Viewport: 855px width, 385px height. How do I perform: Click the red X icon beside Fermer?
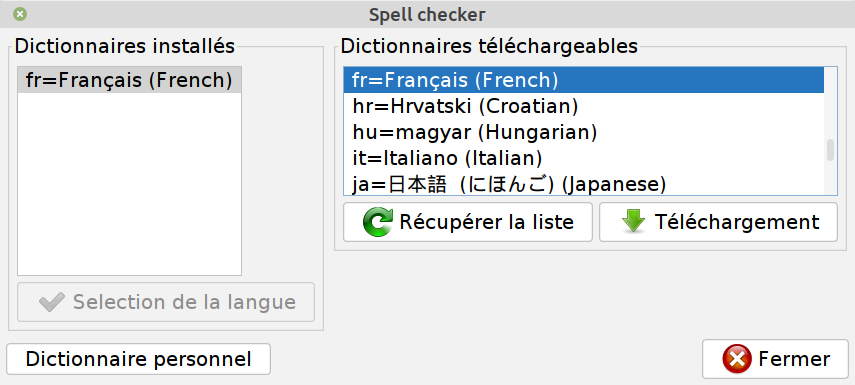click(x=737, y=359)
